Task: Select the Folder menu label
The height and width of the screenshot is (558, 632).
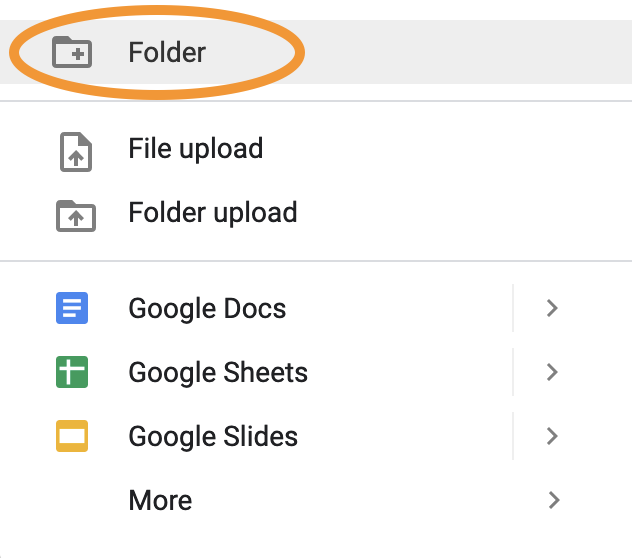Action: coord(167,52)
